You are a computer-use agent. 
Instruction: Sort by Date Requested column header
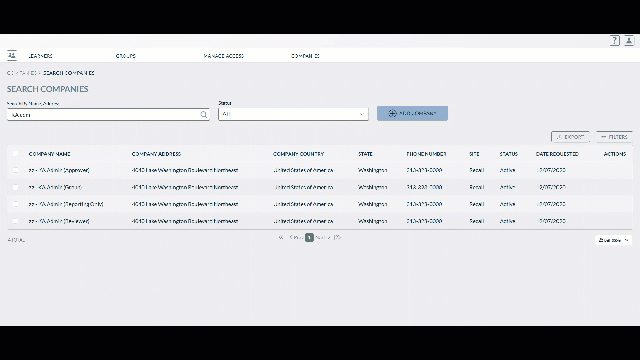(x=557, y=154)
